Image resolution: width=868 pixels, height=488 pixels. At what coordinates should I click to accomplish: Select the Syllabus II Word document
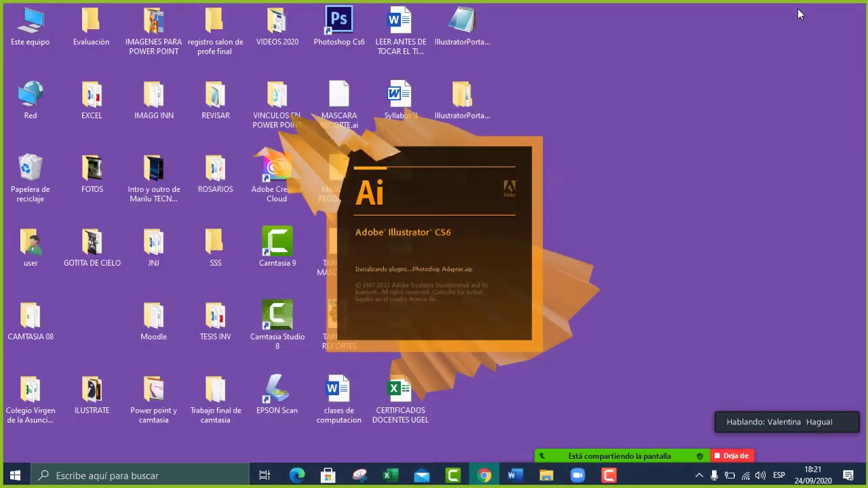[x=400, y=100]
